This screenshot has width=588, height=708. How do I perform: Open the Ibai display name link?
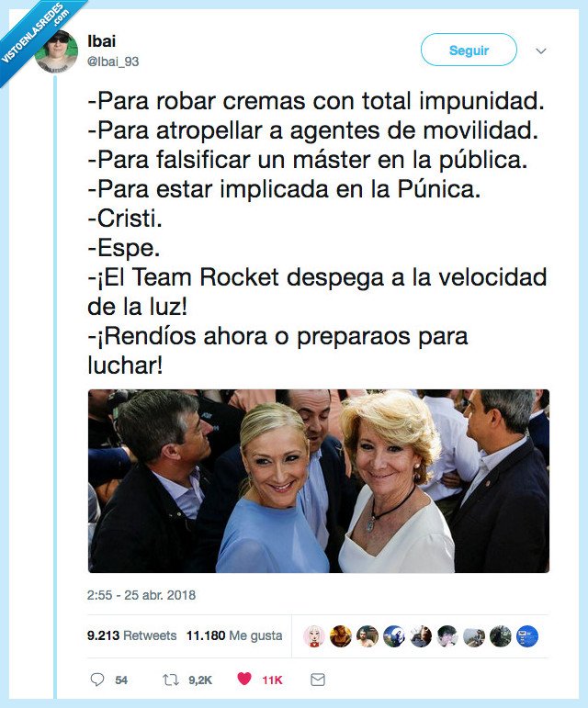(x=102, y=41)
